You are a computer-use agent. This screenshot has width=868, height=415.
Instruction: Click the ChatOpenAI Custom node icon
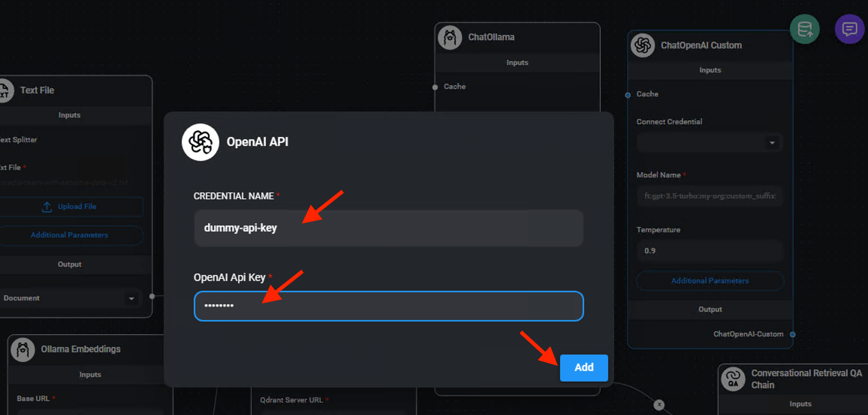point(643,45)
